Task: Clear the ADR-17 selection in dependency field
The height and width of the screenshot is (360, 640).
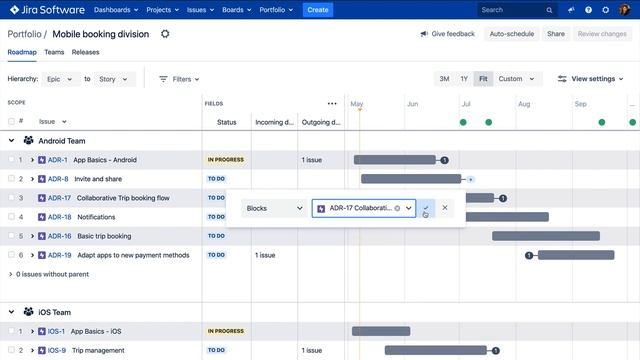Action: coord(397,208)
